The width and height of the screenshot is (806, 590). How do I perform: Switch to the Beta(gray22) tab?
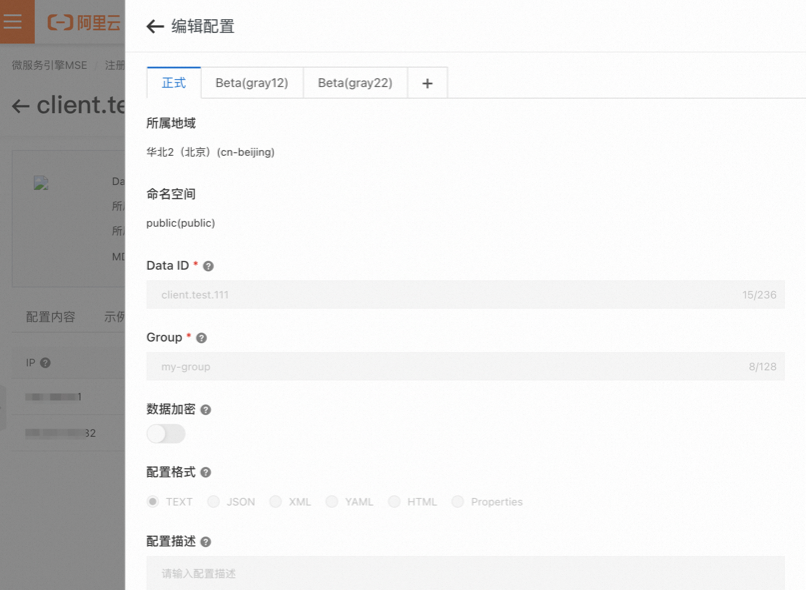(x=355, y=83)
